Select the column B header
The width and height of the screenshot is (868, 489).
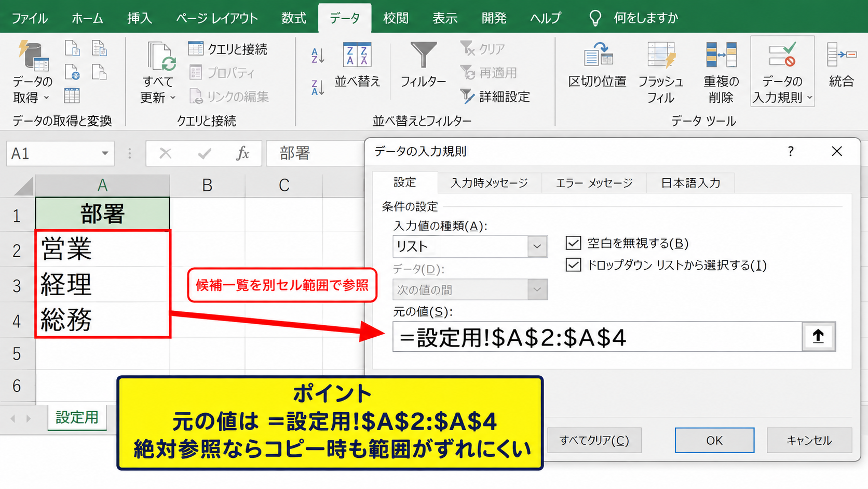[207, 185]
